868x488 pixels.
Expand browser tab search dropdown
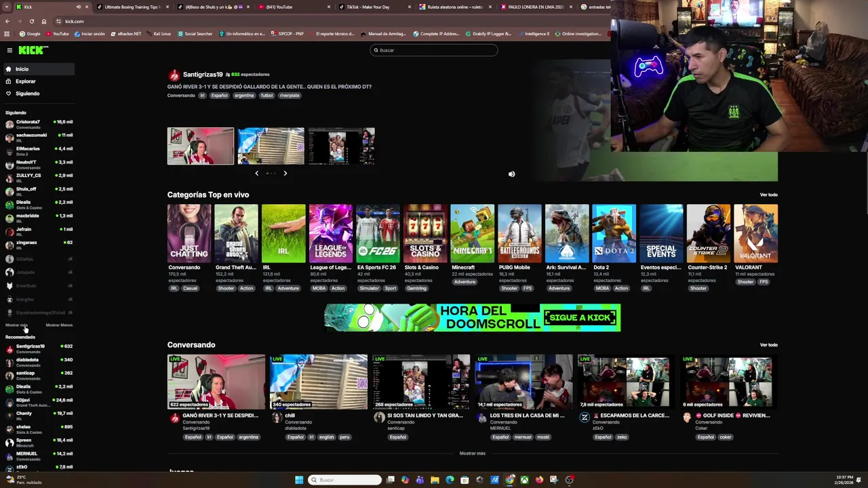7,7
